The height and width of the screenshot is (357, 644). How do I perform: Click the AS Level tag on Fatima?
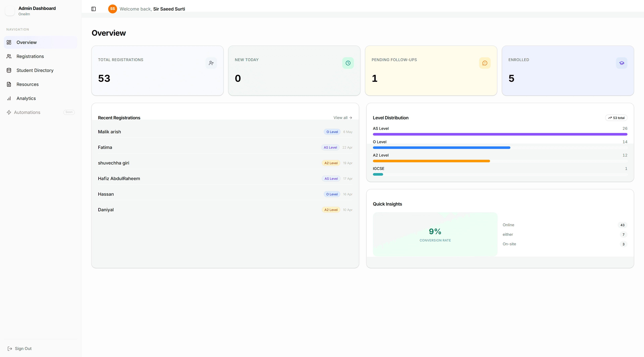click(330, 148)
